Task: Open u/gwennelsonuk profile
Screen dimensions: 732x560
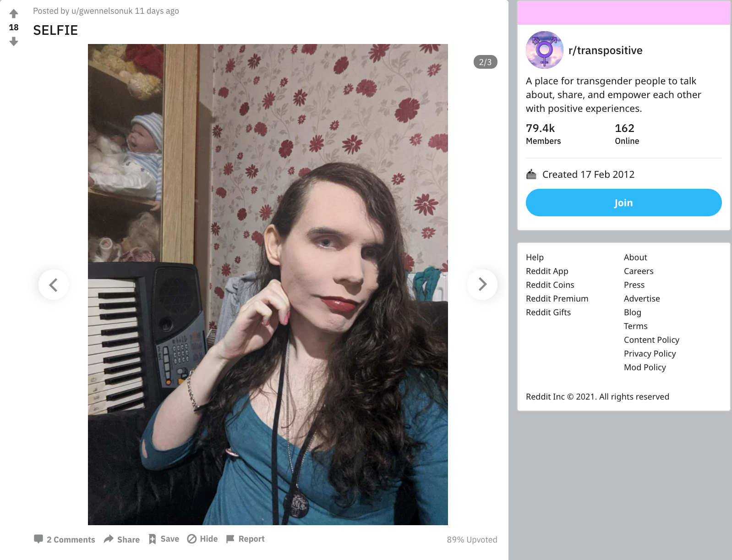Action: pyautogui.click(x=102, y=11)
